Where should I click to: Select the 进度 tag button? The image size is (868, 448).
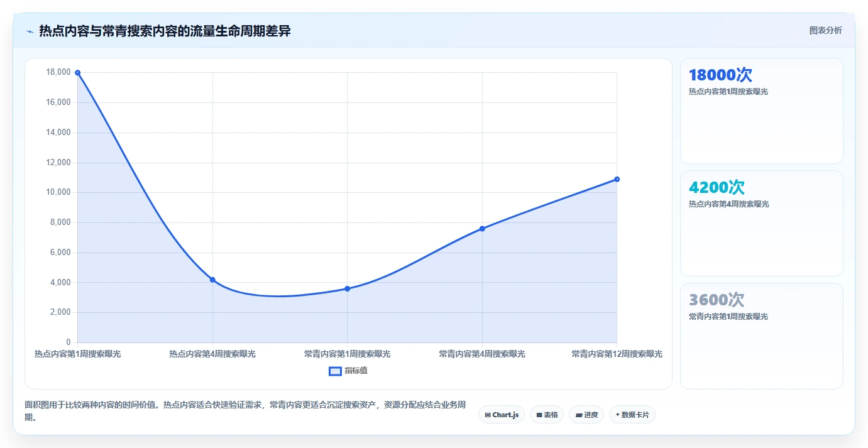tap(586, 415)
